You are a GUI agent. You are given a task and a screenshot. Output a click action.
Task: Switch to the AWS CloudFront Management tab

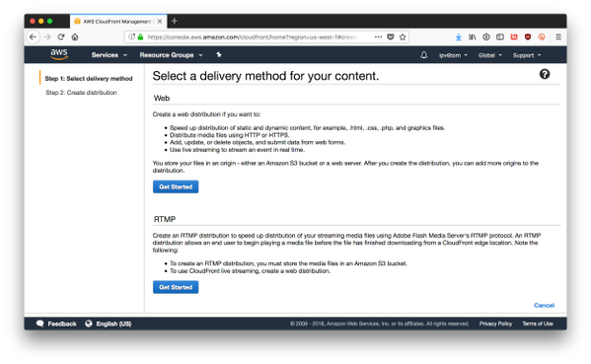point(117,22)
